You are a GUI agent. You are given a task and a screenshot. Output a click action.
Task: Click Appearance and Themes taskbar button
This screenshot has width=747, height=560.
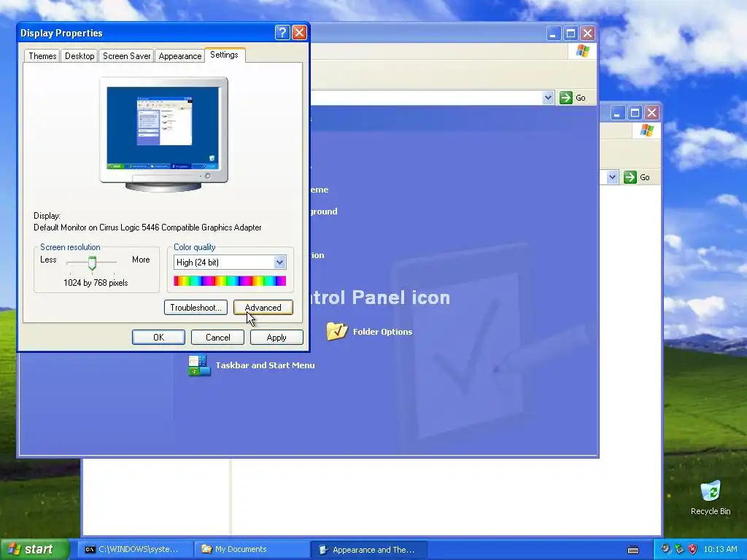tap(369, 550)
